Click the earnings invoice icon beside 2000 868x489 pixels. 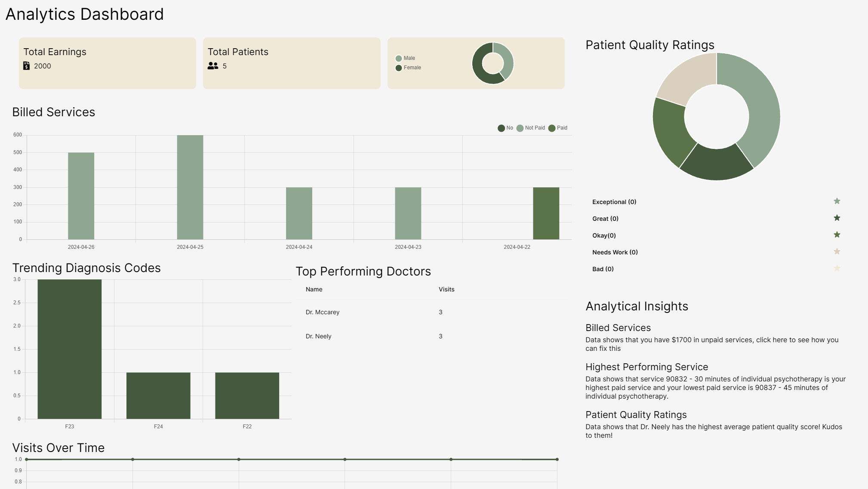pyautogui.click(x=27, y=66)
